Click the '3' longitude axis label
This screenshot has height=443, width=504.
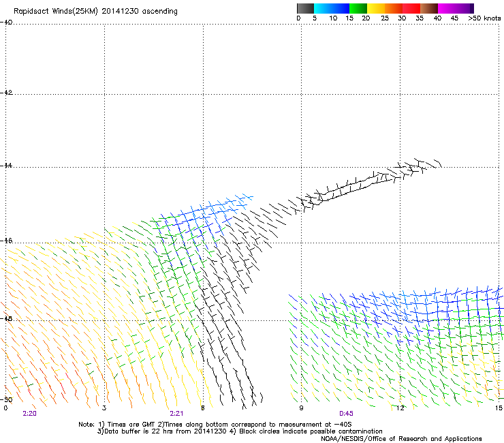point(104,408)
